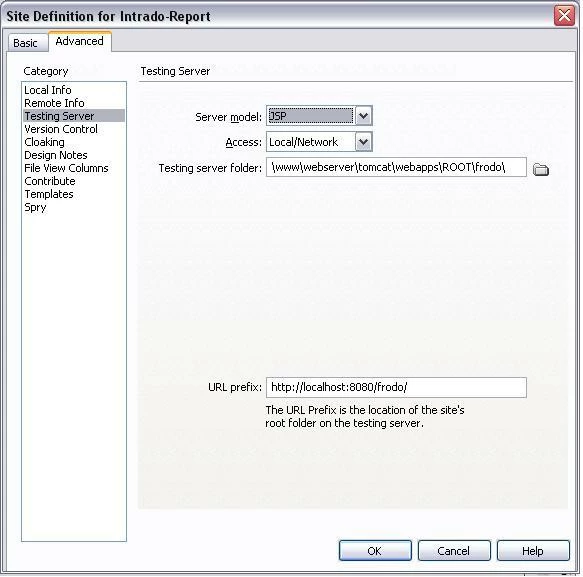Click the Cancel button
Viewport: 583px width, 577px height.
[454, 551]
